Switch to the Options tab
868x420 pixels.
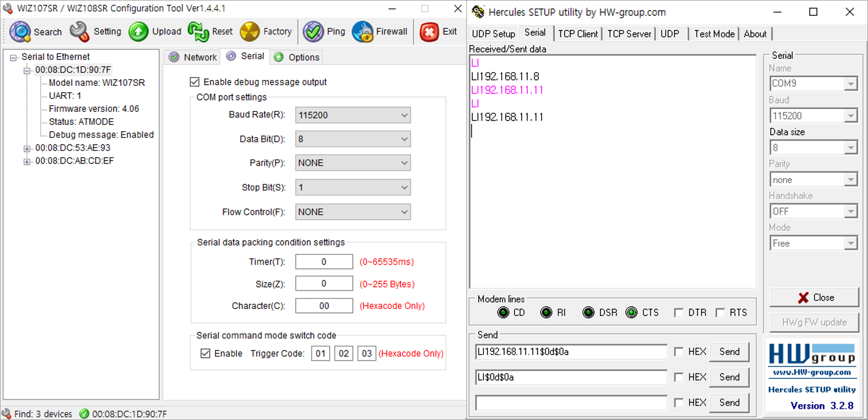click(x=297, y=57)
